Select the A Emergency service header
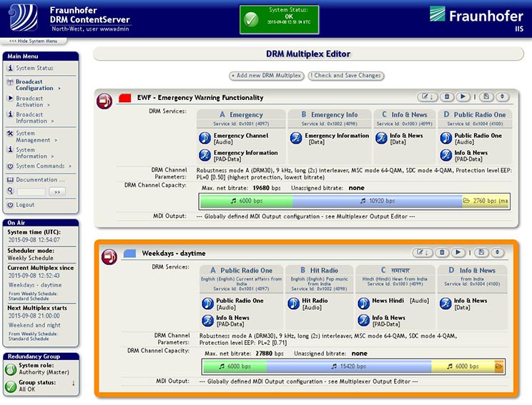Image resolution: width=532 pixels, height=405 pixels. pyautogui.click(x=241, y=119)
